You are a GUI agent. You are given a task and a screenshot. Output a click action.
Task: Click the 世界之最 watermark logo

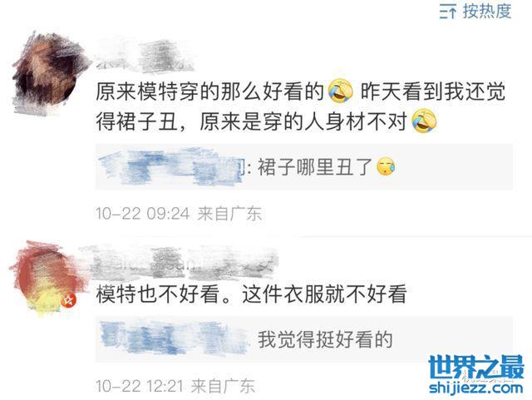pyautogui.click(x=476, y=367)
